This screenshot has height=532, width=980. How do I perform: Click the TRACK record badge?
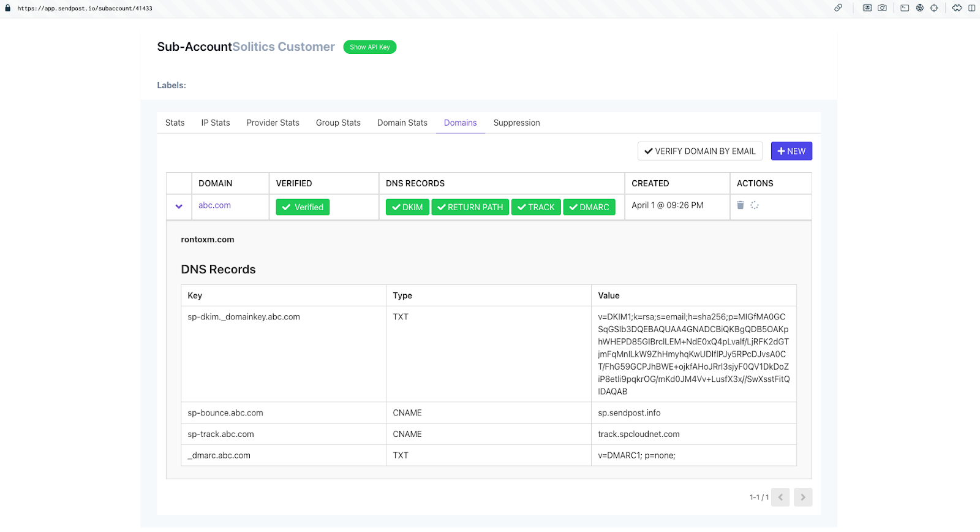click(x=536, y=207)
